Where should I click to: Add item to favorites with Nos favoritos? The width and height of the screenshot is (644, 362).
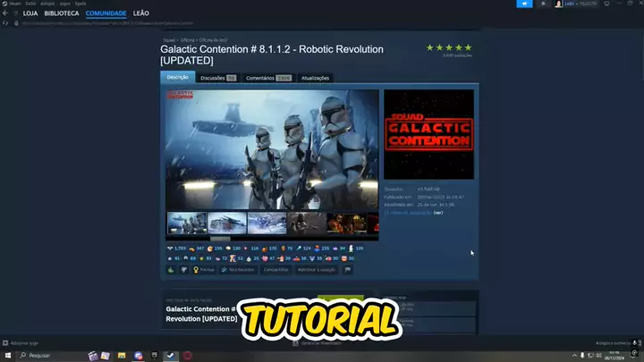click(239, 269)
